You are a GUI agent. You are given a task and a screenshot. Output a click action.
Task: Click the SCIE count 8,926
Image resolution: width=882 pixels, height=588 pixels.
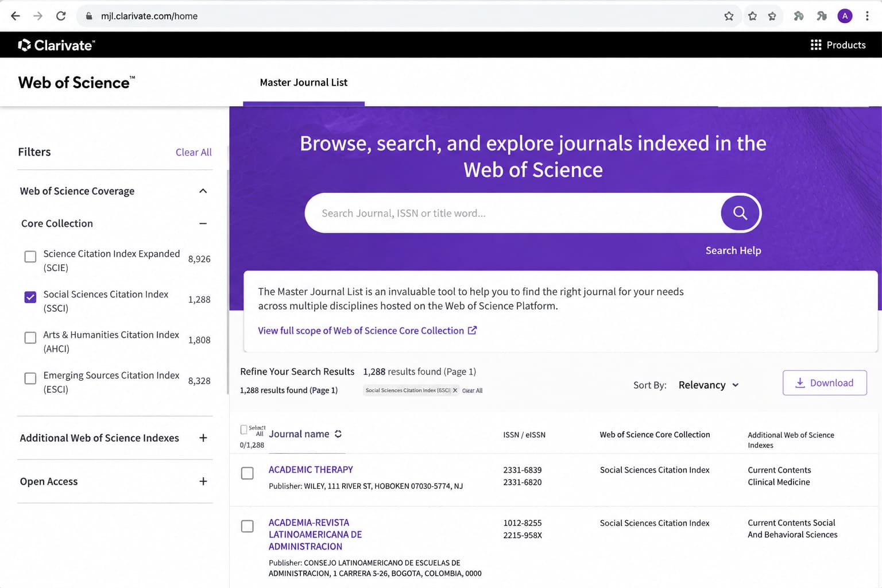tap(199, 259)
